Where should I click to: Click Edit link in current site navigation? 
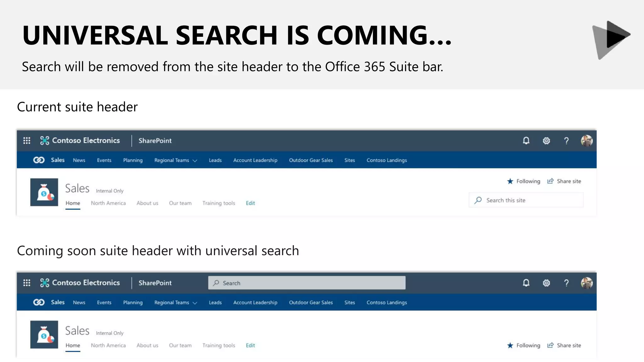coord(250,203)
